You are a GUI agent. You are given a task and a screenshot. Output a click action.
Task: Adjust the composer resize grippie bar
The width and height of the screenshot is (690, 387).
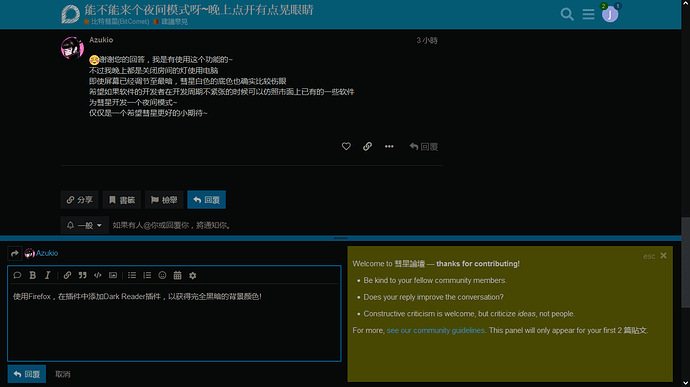[341, 238]
